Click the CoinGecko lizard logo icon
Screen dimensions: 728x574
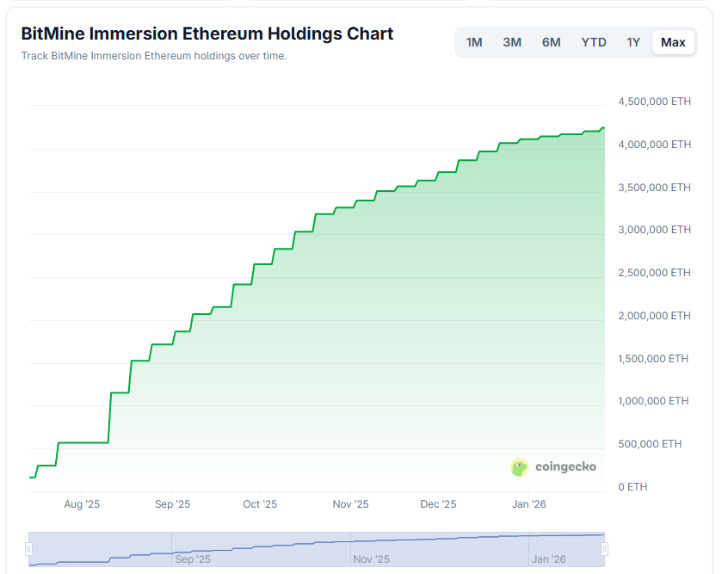pos(520,466)
